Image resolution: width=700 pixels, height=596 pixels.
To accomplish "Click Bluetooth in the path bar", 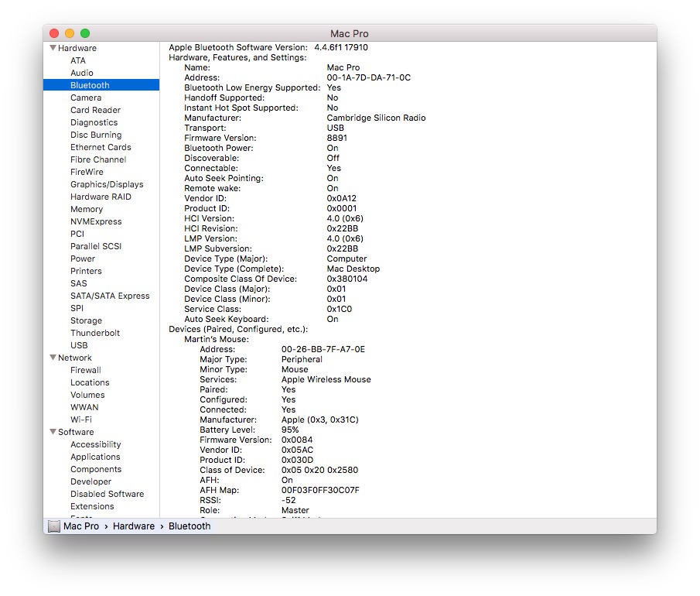I will pyautogui.click(x=190, y=526).
